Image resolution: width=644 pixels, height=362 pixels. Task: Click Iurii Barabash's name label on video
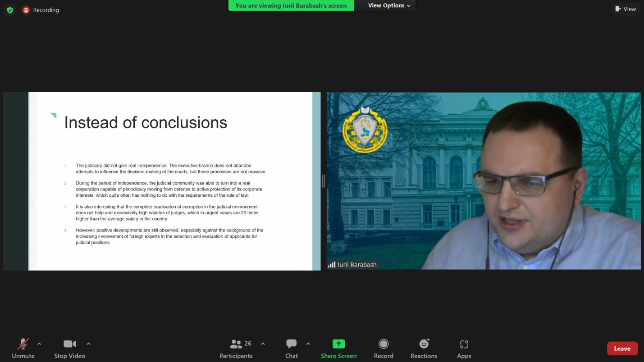[357, 265]
